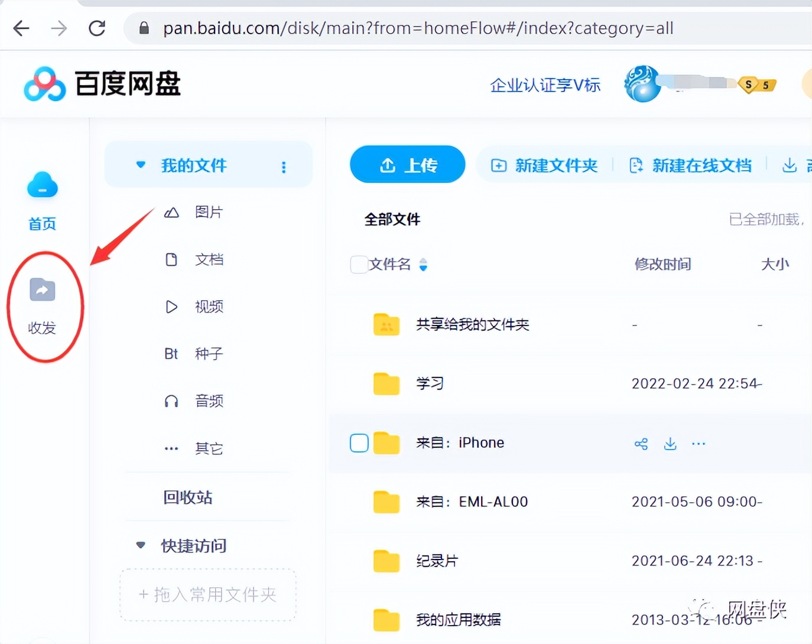Screen dimensions: 812x644
Task: Select the 收发 icon in the left sidebar
Action: (x=41, y=290)
